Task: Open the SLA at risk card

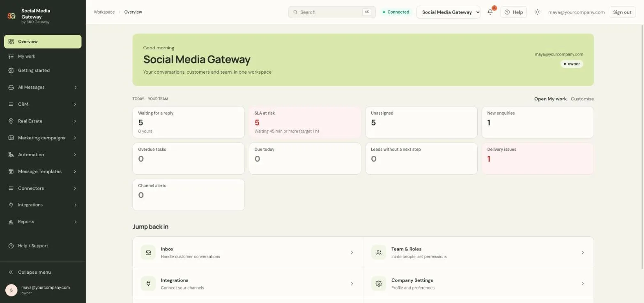Action: point(305,122)
